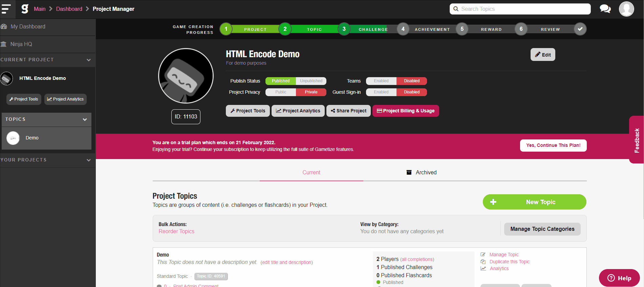Open Project Billing & Usage

[x=406, y=111]
